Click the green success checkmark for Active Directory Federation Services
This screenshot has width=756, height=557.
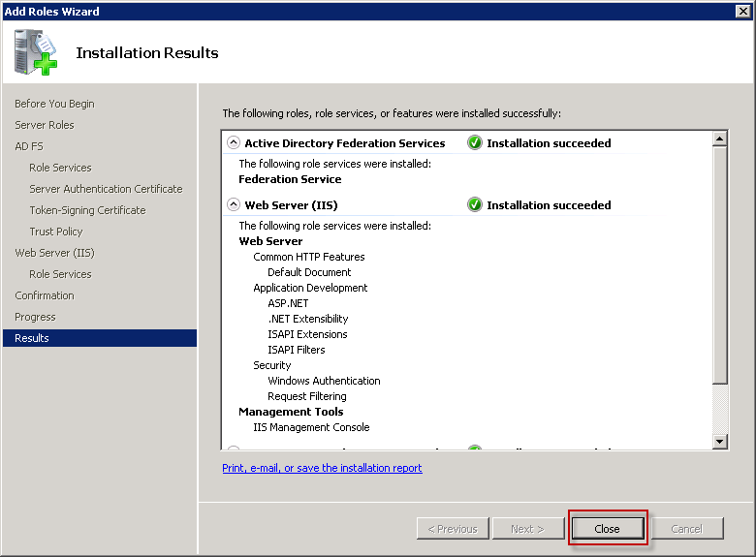click(x=474, y=142)
